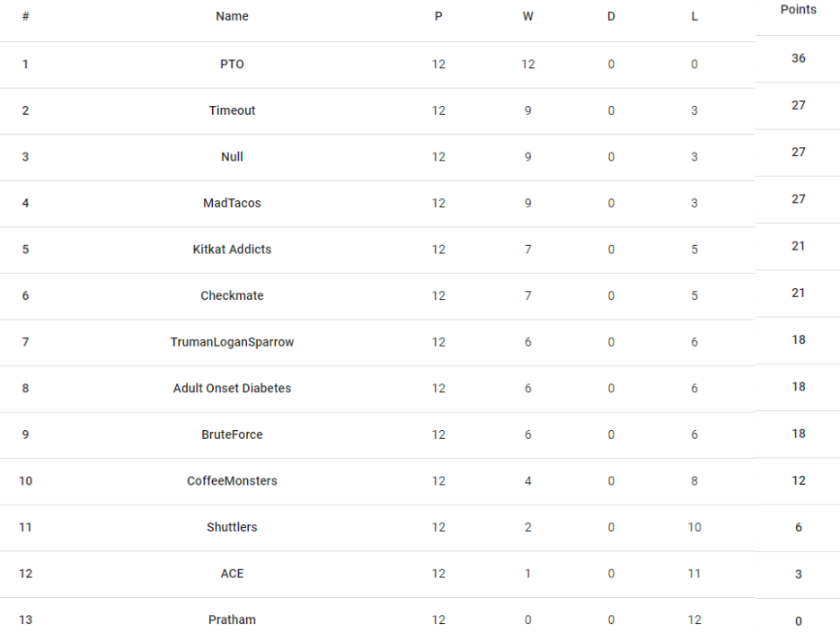Select team Timeout in the standings
Viewport: 840px width, 641px height.
[232, 110]
